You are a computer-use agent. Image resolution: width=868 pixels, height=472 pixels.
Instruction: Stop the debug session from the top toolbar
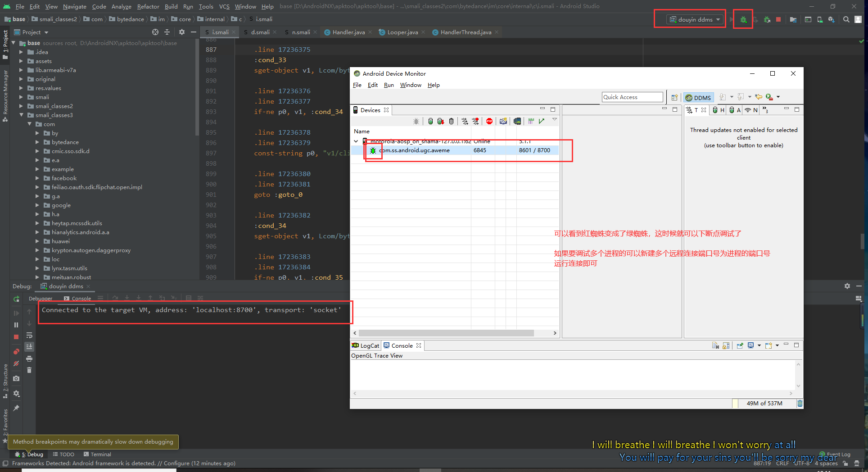[x=778, y=20]
